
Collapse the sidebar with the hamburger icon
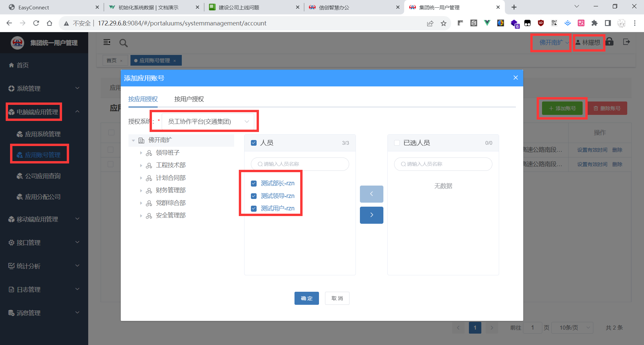click(107, 42)
